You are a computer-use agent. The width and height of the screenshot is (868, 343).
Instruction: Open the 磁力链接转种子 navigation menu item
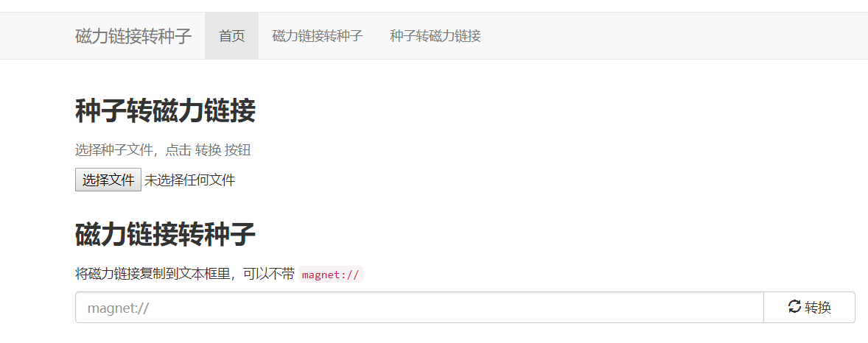tap(317, 36)
